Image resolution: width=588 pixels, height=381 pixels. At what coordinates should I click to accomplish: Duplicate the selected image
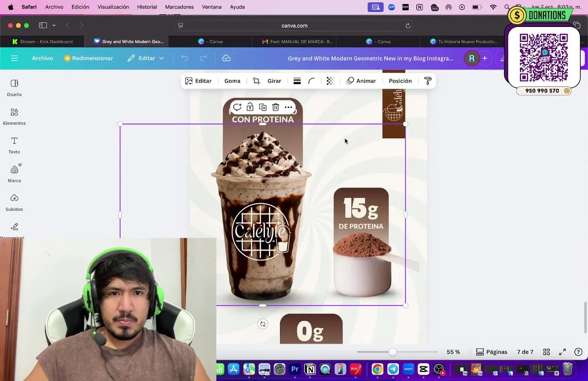263,107
